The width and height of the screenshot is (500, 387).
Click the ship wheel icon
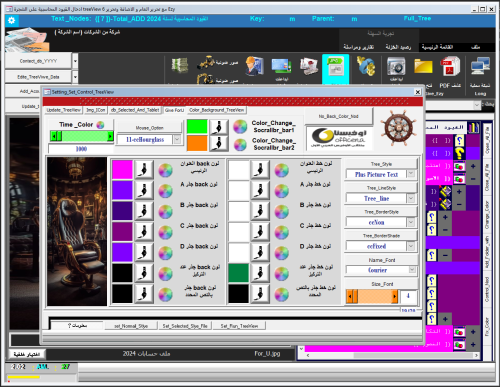tap(399, 128)
